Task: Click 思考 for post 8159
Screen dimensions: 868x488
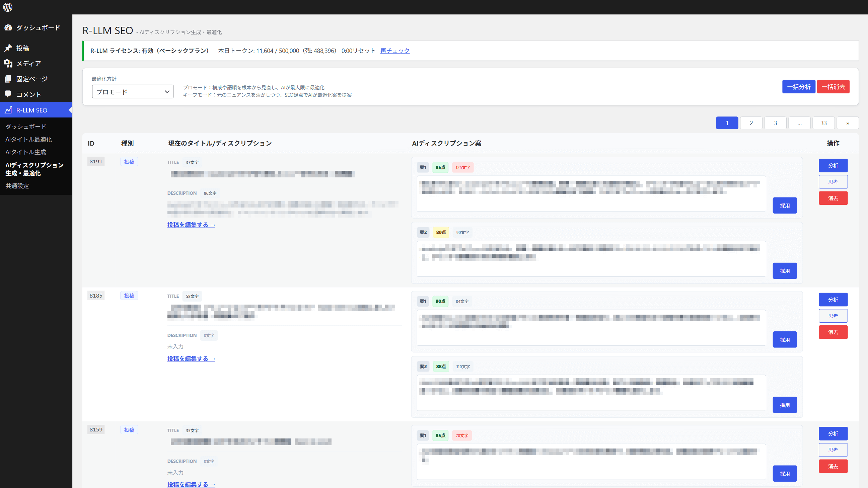Action: click(x=833, y=450)
